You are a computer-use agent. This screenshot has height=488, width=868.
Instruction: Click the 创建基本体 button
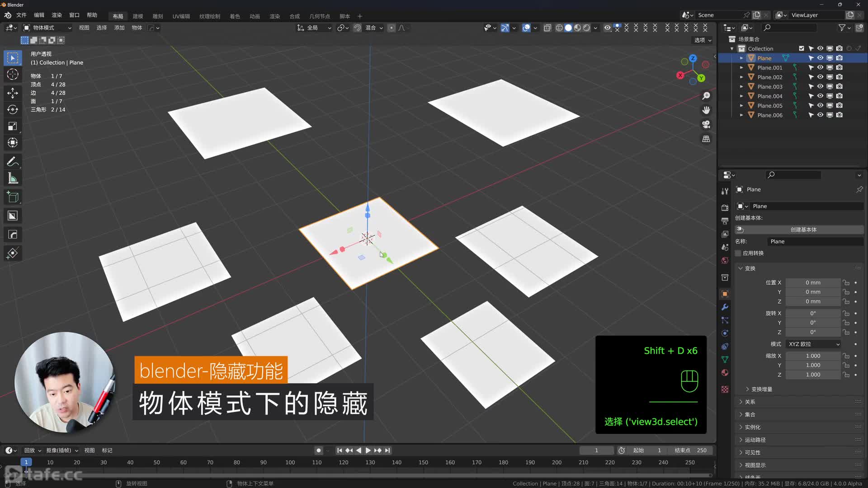pyautogui.click(x=803, y=230)
